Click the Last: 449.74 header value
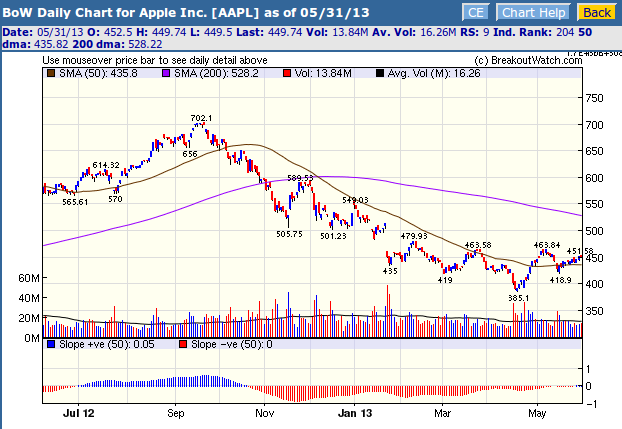The image size is (622, 429). (x=269, y=32)
